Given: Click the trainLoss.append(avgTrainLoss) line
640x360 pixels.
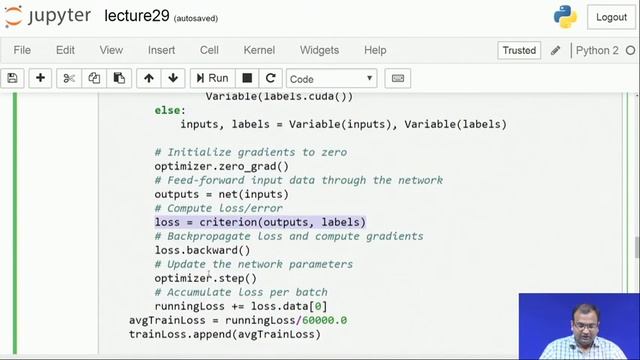Looking at the screenshot, I should [x=225, y=334].
